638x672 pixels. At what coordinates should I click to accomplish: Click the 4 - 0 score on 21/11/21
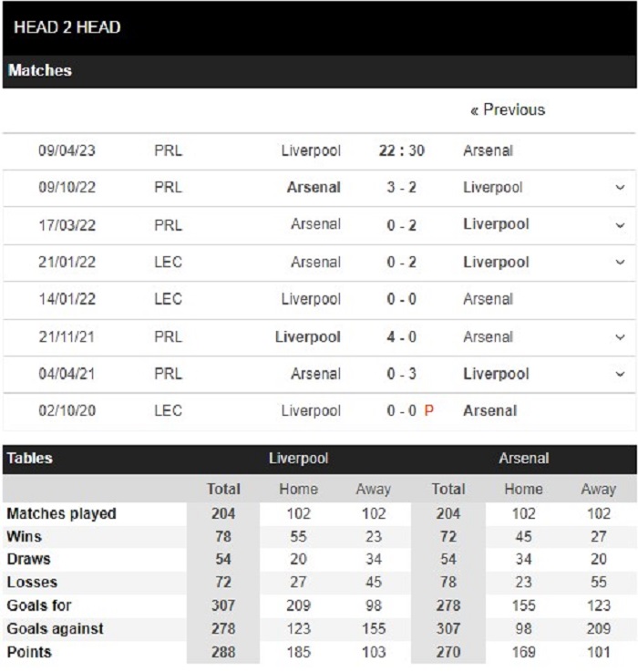tap(401, 337)
